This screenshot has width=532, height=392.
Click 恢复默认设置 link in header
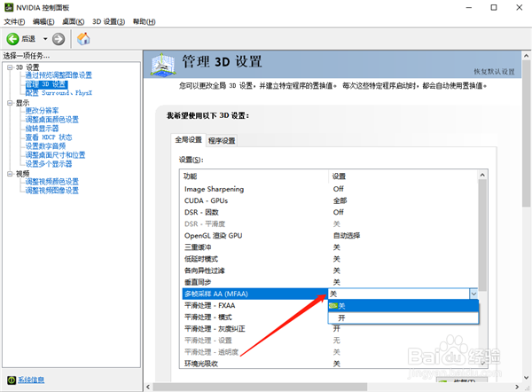(494, 72)
